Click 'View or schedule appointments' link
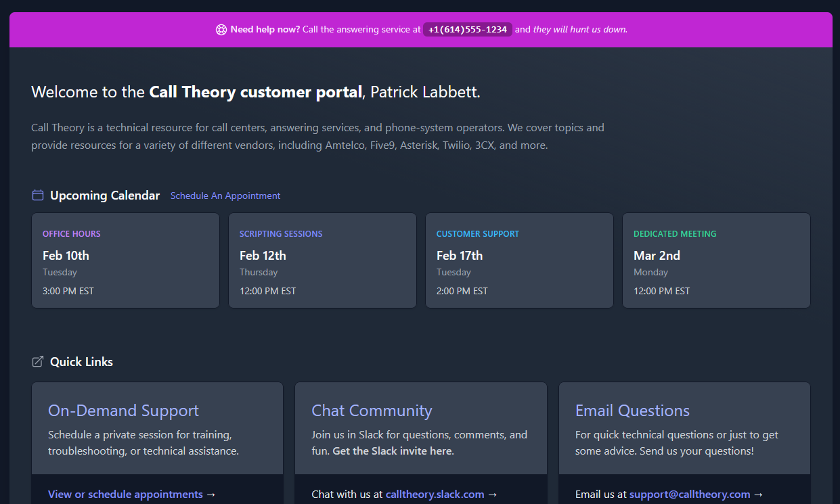 coord(125,495)
